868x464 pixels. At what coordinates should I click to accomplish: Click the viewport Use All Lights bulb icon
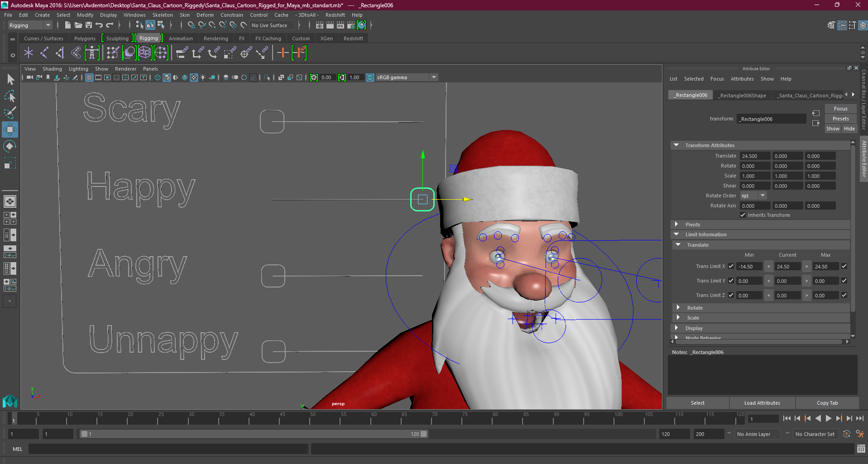point(203,77)
